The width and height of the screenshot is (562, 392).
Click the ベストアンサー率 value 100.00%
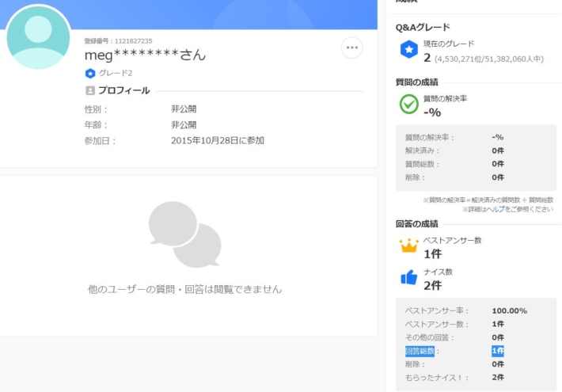[x=509, y=311]
